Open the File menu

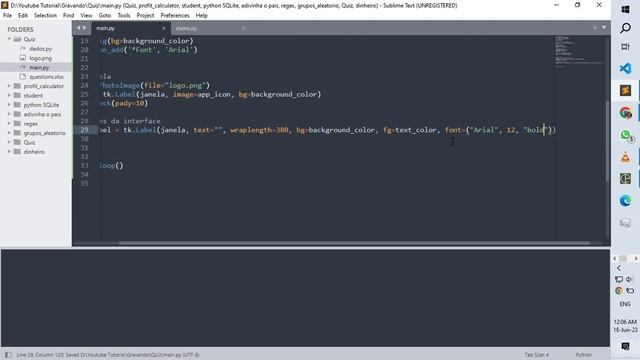pos(7,16)
